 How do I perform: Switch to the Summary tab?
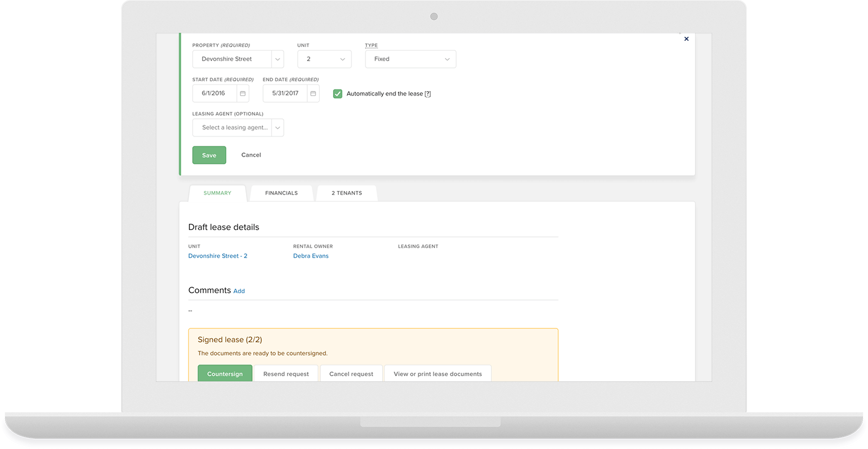(x=218, y=193)
